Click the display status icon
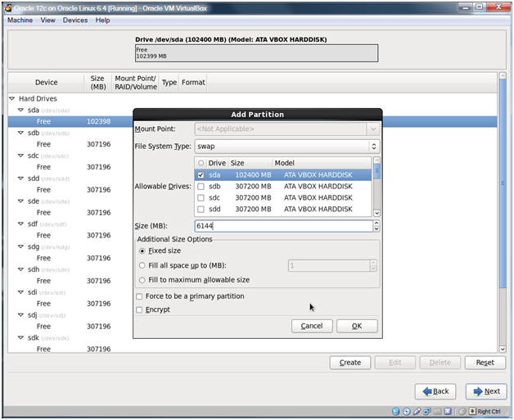 (x=449, y=411)
